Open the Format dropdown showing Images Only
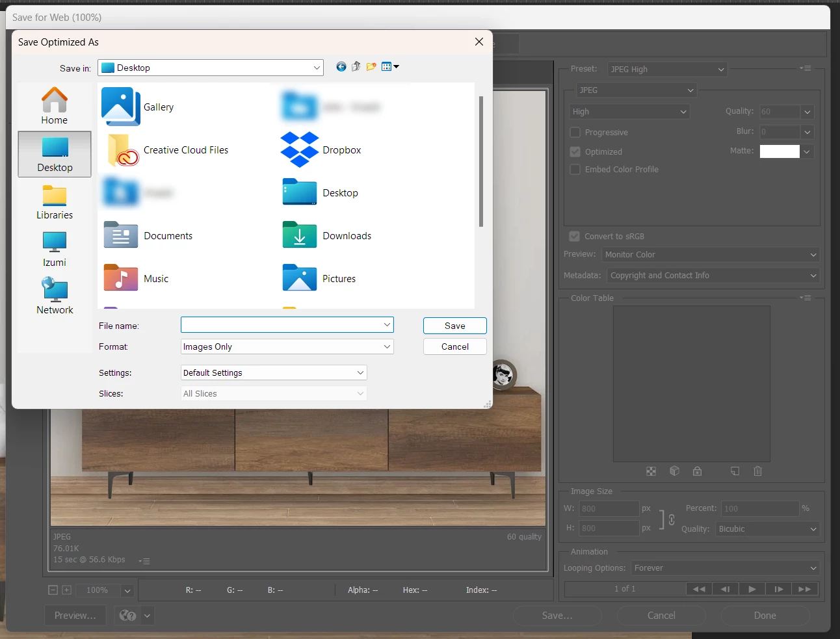 287,347
